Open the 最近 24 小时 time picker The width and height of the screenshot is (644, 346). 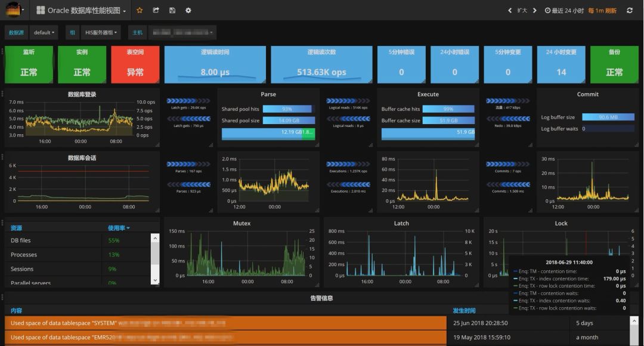point(563,10)
